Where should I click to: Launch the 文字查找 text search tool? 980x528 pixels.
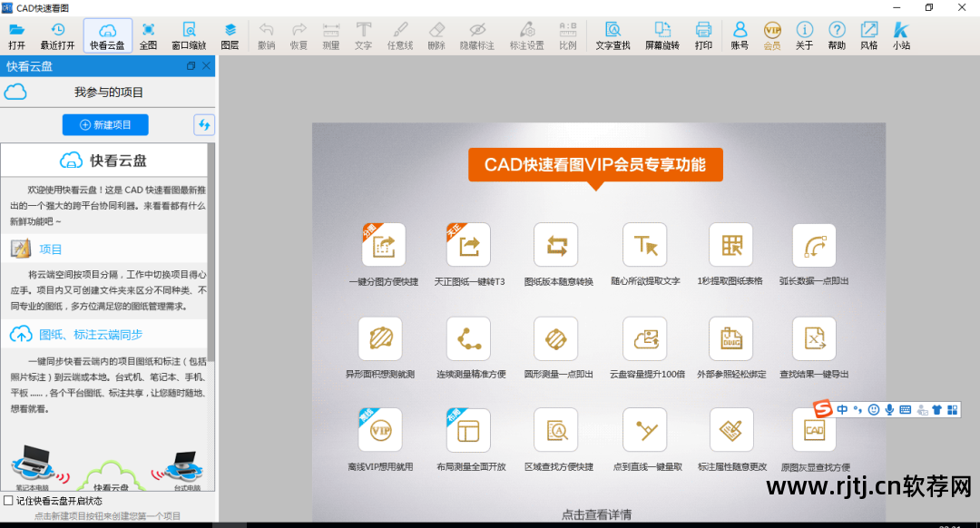tap(612, 34)
